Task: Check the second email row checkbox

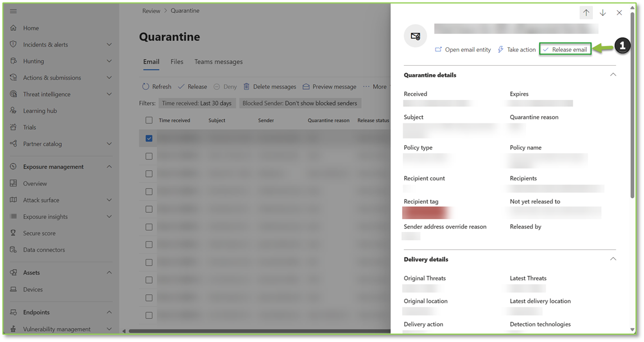Action: [x=149, y=156]
